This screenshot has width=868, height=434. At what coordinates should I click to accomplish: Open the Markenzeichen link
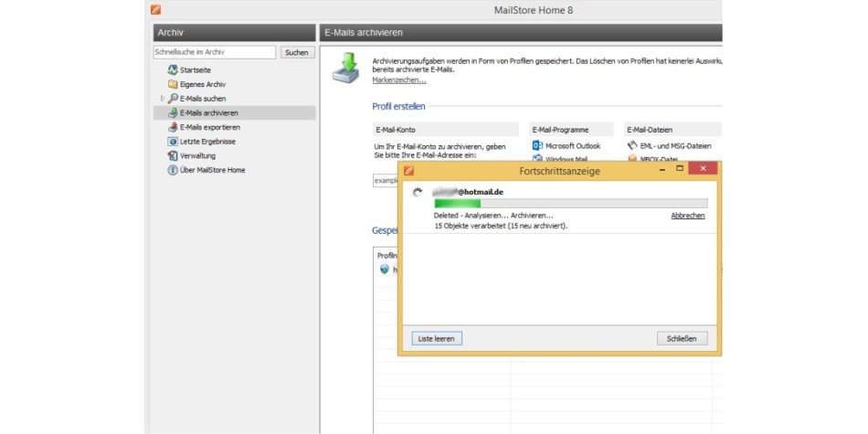click(398, 80)
